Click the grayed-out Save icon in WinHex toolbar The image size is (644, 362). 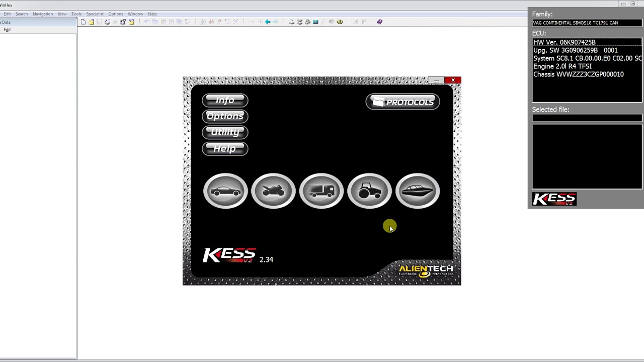pyautogui.click(x=99, y=22)
